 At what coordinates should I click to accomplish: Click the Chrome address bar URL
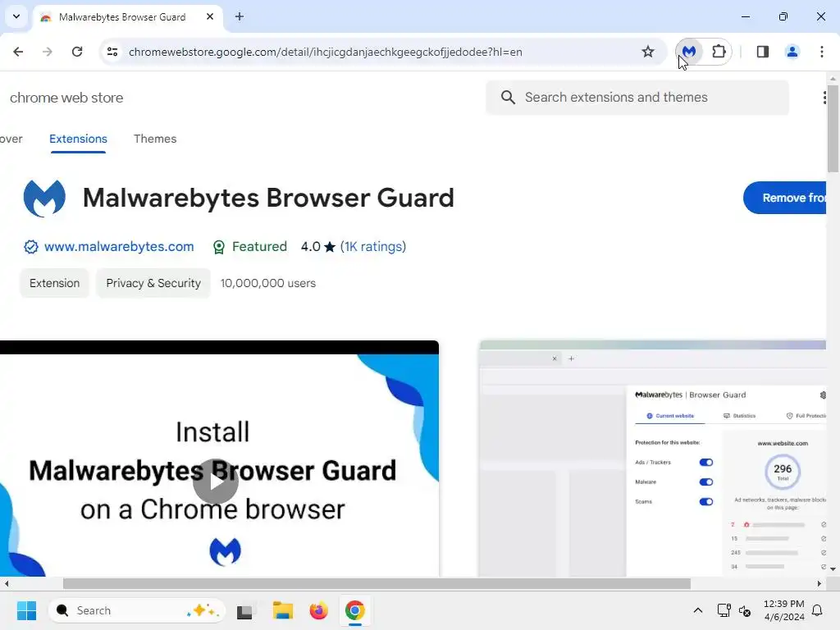325,52
